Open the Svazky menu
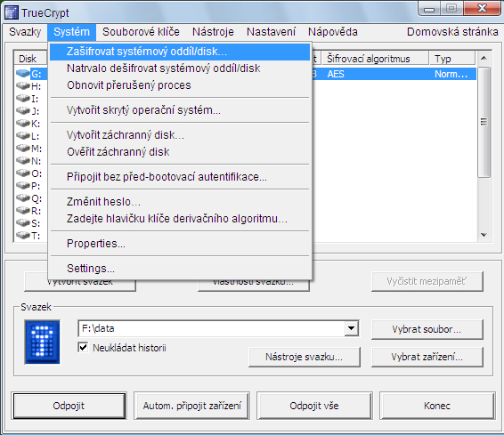The width and height of the screenshot is (504, 435). pos(25,32)
